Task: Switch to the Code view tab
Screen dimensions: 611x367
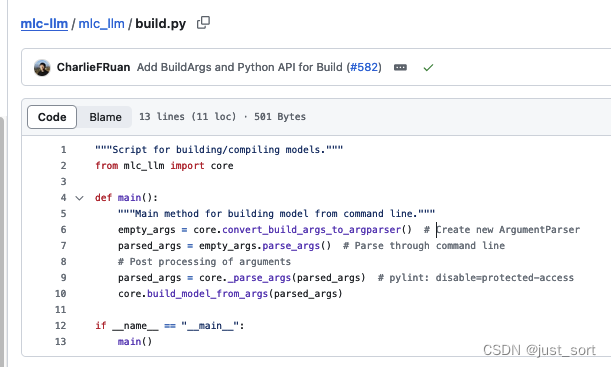Action: coord(52,117)
